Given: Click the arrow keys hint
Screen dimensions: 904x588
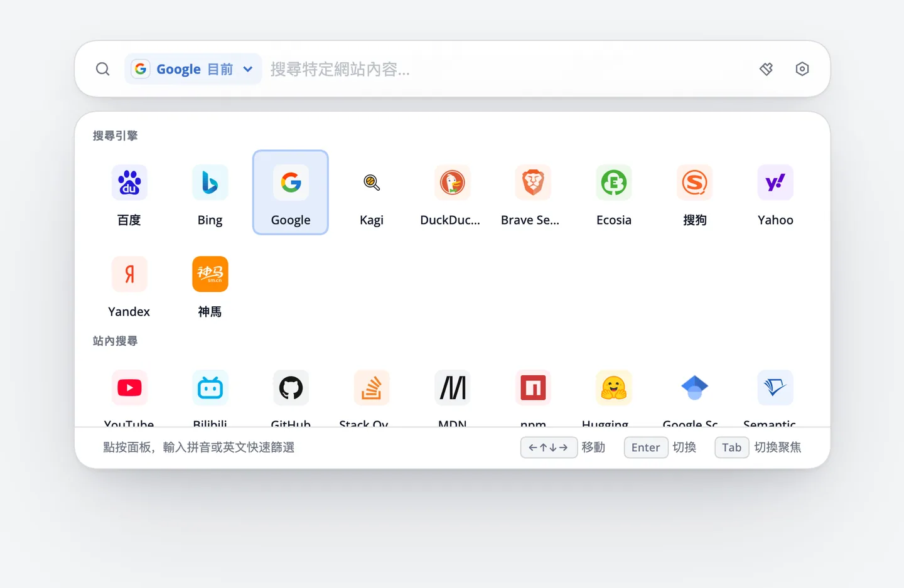Looking at the screenshot, I should 549,447.
